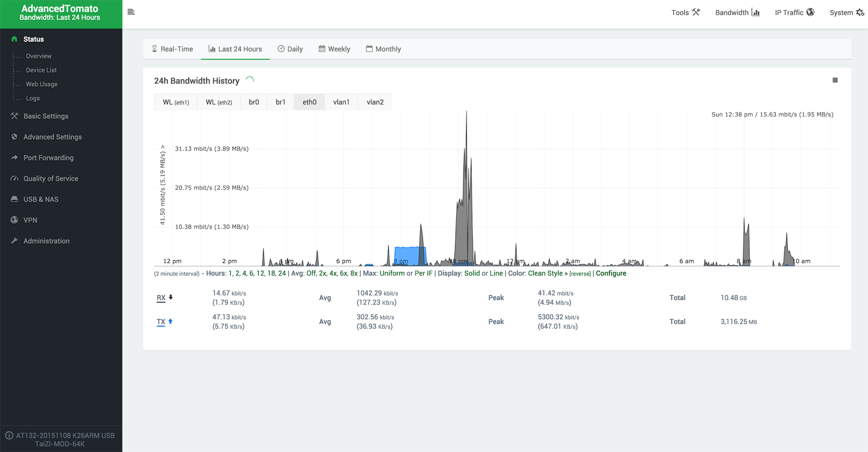
Task: Click the blue TX block near 8 pm
Action: pyautogui.click(x=410, y=256)
